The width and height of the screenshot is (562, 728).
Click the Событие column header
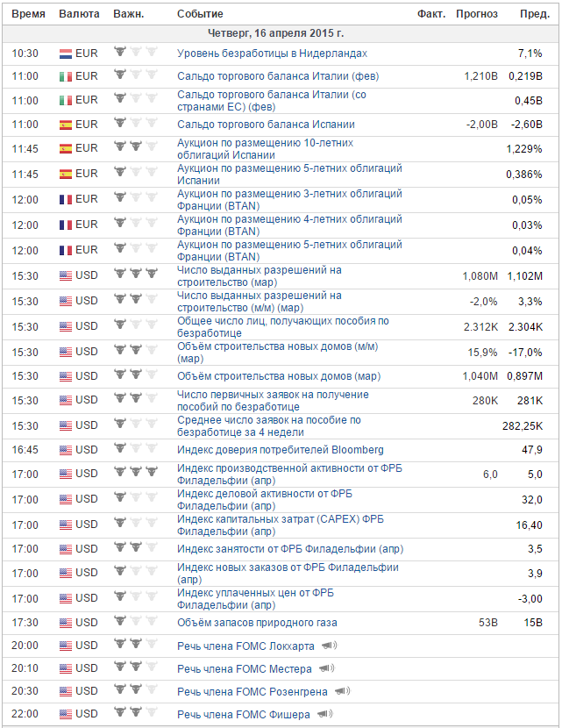coord(200,14)
